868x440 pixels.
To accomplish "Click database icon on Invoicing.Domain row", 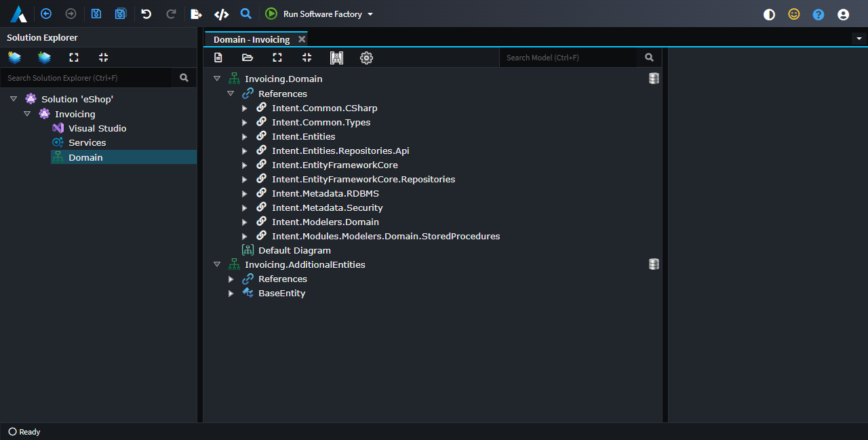I will point(654,79).
